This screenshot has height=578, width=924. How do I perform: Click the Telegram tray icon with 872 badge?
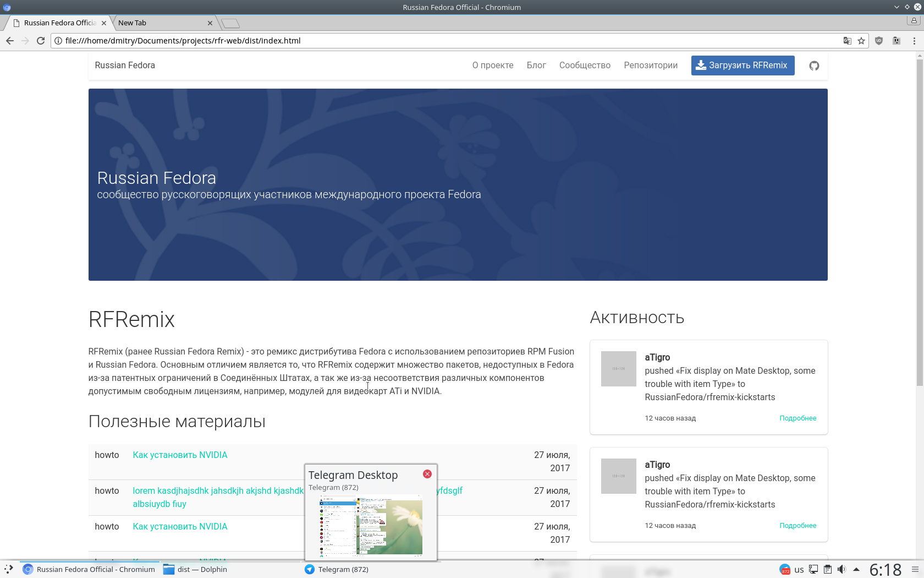tap(785, 569)
